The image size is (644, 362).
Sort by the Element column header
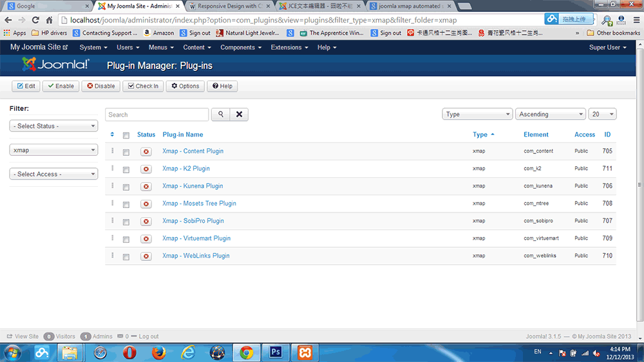click(x=536, y=135)
